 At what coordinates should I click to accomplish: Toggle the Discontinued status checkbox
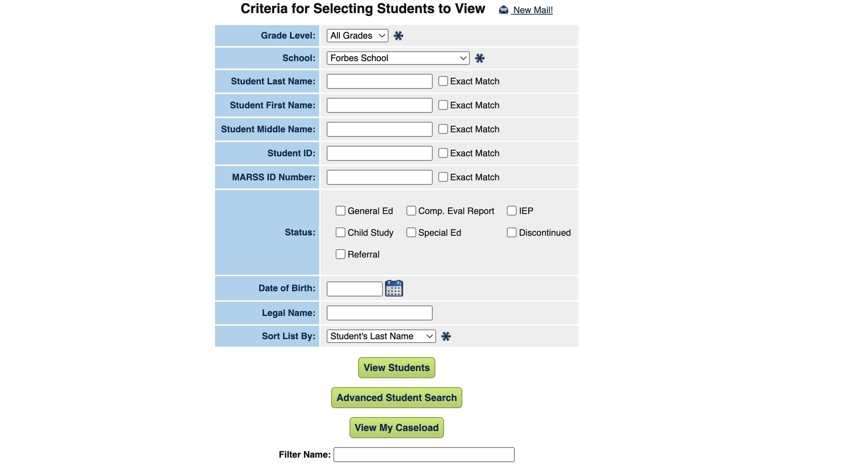point(512,232)
